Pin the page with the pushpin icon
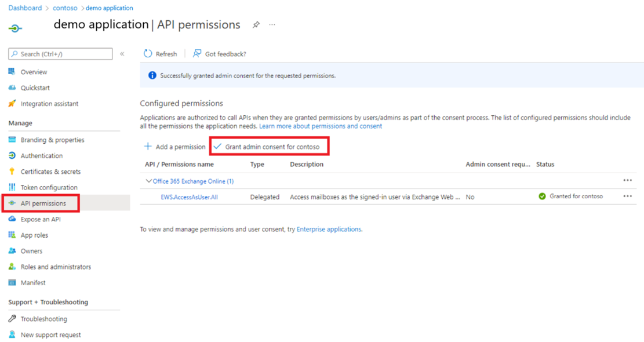This screenshot has height=342, width=644. point(256,24)
